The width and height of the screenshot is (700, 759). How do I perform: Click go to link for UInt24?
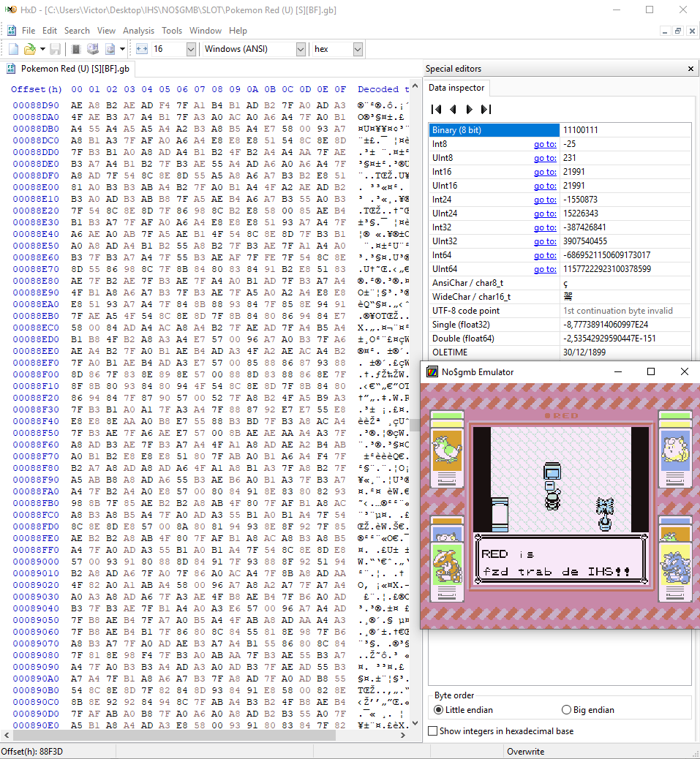tap(545, 214)
